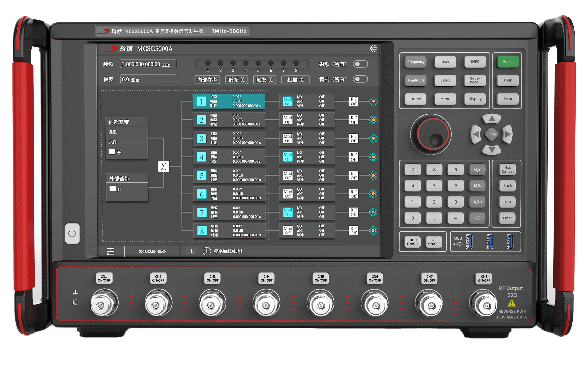Screen dimensions: 588x373
Task: Toggle the 射频 (所有) RF all switch
Action: point(360,64)
